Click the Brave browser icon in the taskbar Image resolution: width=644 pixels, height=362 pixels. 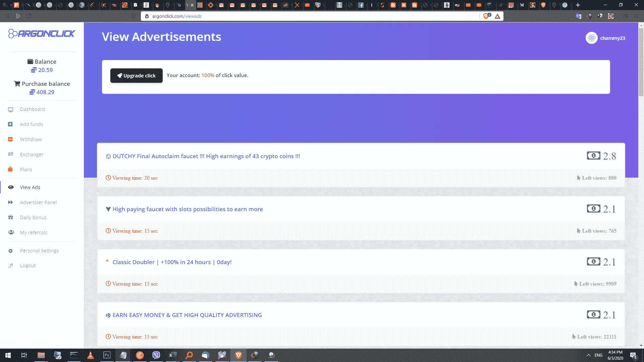[x=238, y=355]
